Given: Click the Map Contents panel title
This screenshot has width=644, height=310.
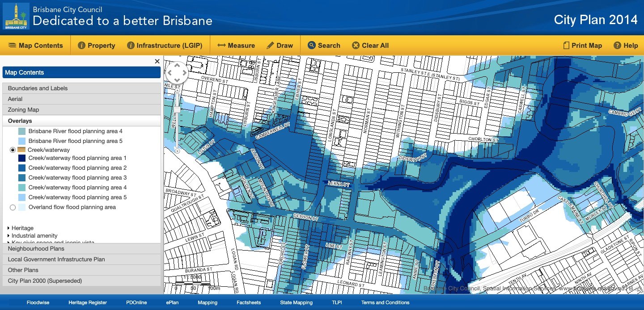Looking at the screenshot, I should 81,72.
